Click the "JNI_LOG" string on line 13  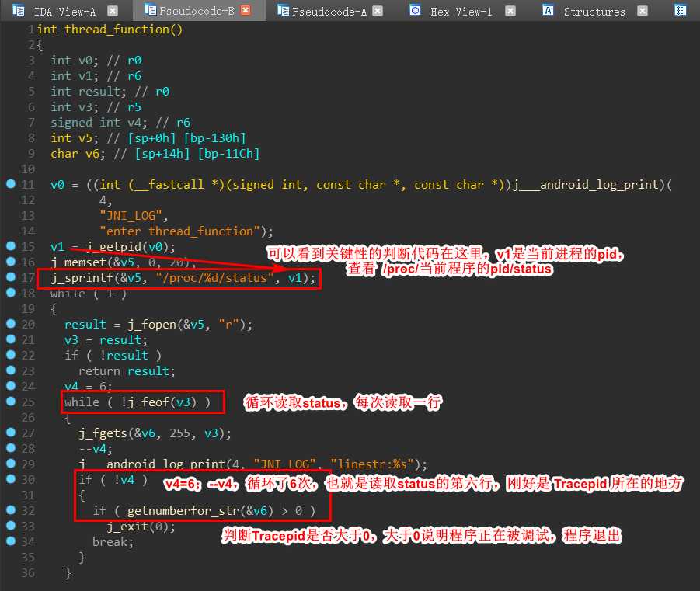coord(131,216)
